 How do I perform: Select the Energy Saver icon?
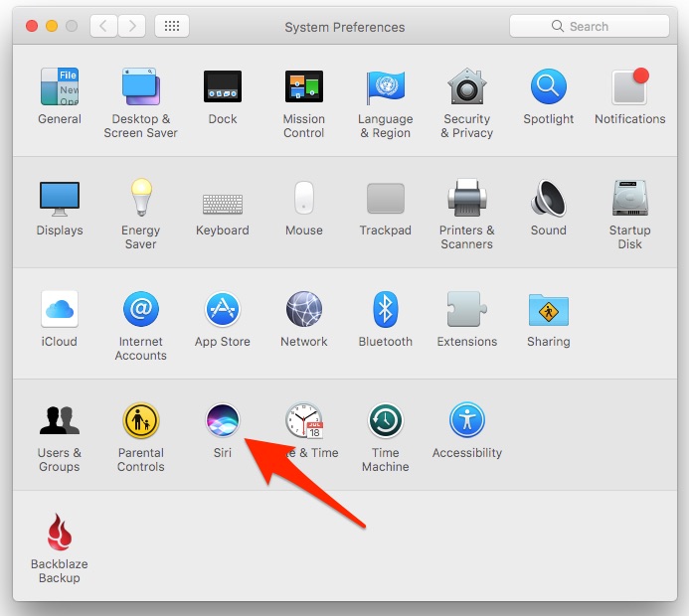pos(140,199)
